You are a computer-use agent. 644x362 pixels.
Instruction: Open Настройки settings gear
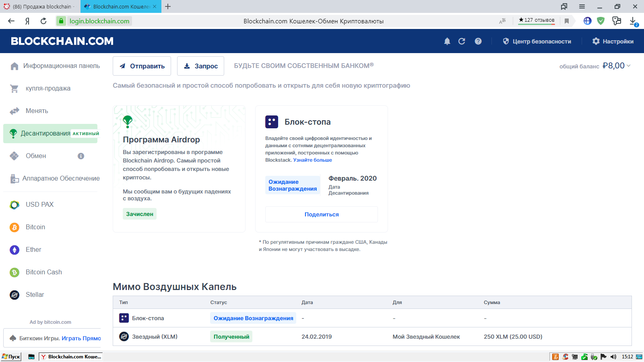coord(613,41)
